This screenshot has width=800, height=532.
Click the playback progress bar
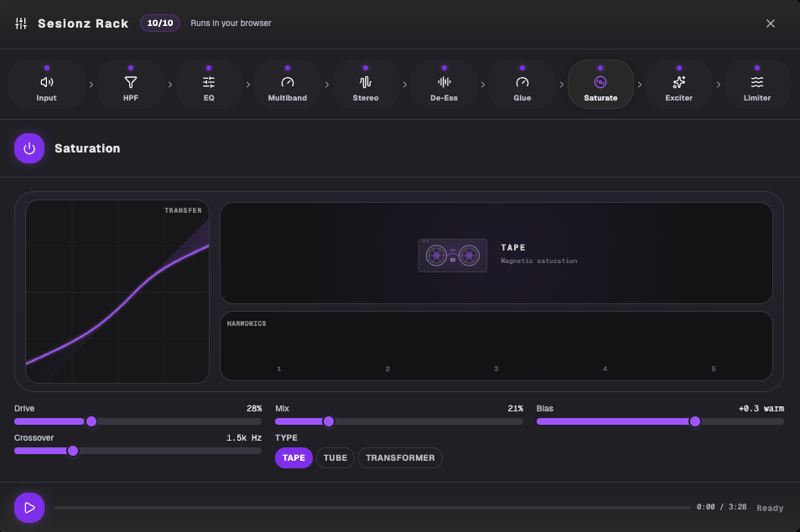[x=372, y=508]
